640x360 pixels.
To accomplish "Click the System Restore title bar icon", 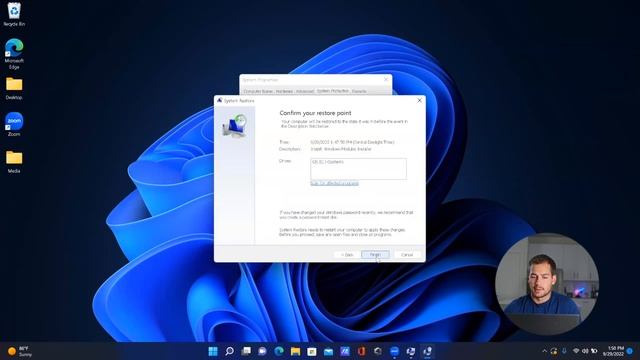I will click(x=220, y=100).
